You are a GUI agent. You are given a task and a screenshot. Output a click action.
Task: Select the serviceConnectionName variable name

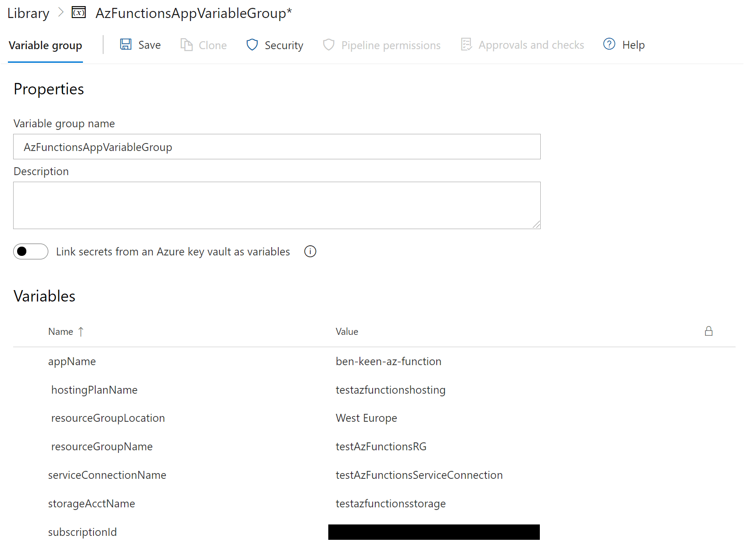pyautogui.click(x=107, y=475)
